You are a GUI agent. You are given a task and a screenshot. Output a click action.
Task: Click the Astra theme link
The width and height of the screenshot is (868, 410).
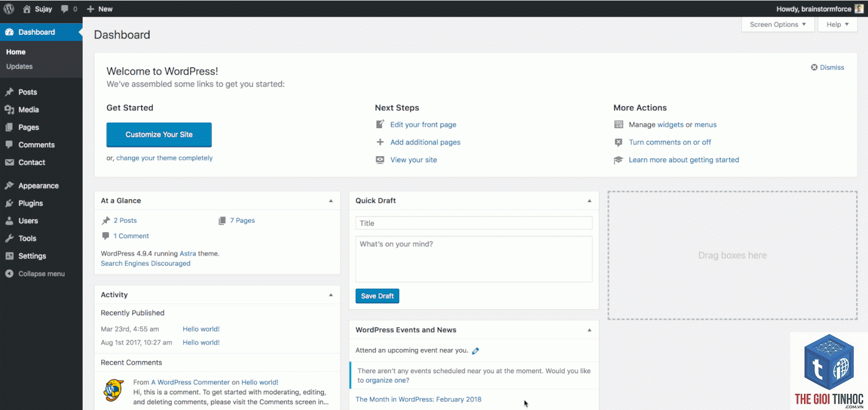click(x=188, y=254)
